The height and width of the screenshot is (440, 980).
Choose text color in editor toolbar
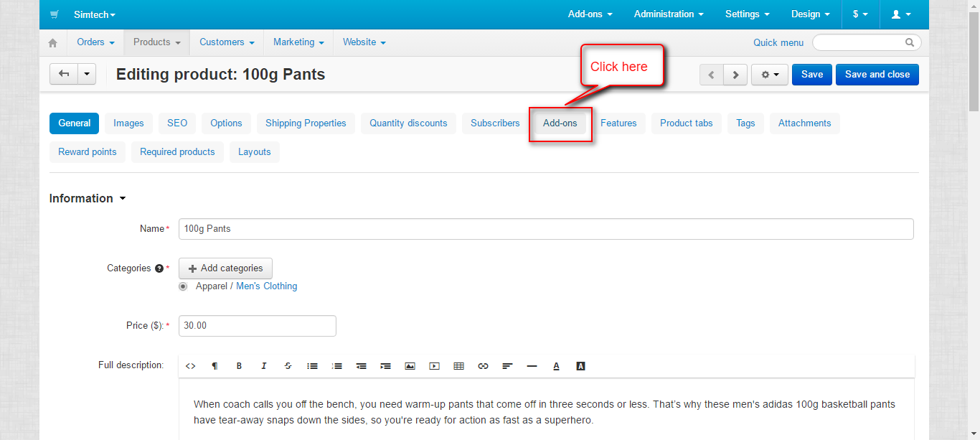click(556, 366)
